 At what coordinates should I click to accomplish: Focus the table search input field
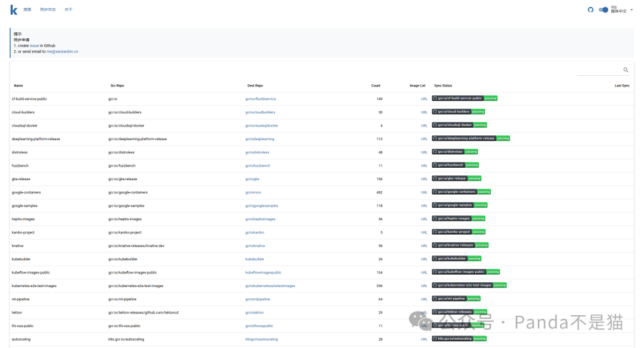(600, 70)
